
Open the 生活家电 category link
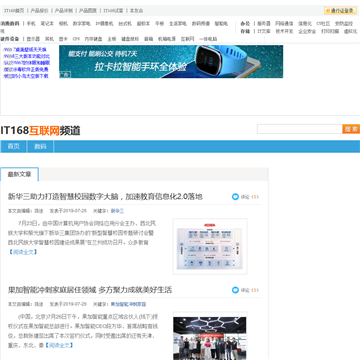coord(178,24)
